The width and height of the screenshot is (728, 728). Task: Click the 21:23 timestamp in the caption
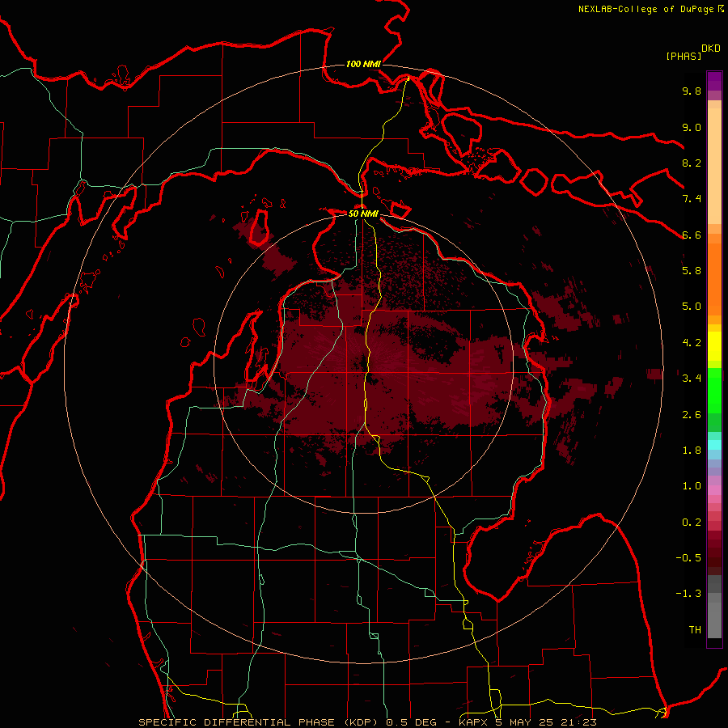579,722
